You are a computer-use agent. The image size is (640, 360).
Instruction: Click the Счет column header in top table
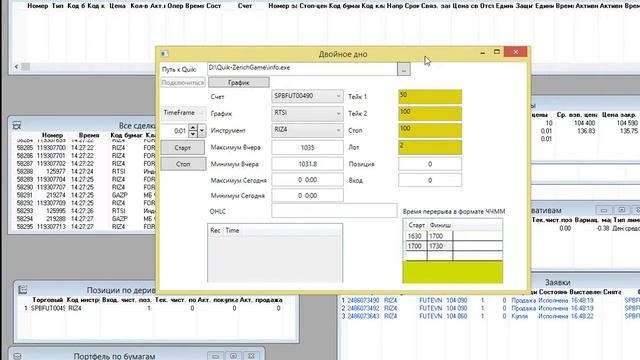(x=245, y=6)
